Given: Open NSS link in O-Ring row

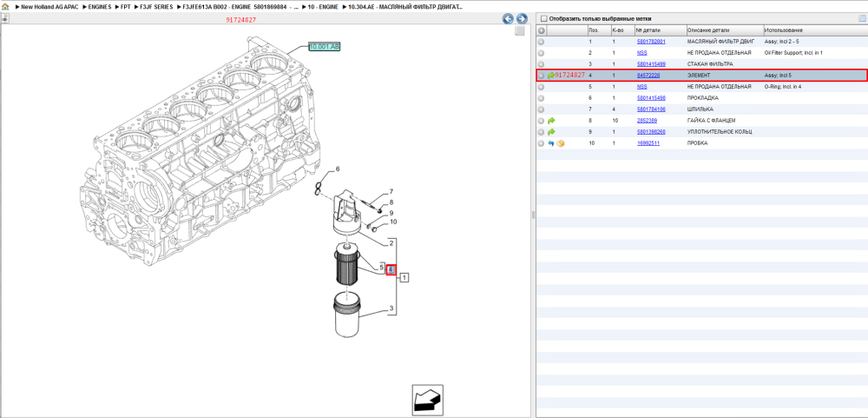Looking at the screenshot, I should [641, 87].
